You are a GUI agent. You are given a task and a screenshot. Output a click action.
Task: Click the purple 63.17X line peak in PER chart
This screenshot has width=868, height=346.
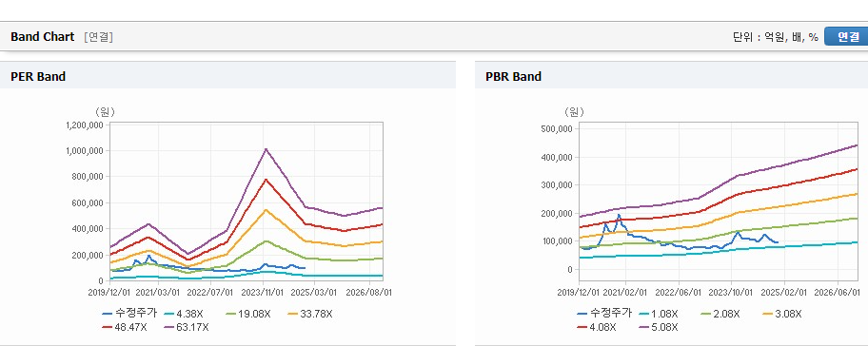[x=266, y=148]
